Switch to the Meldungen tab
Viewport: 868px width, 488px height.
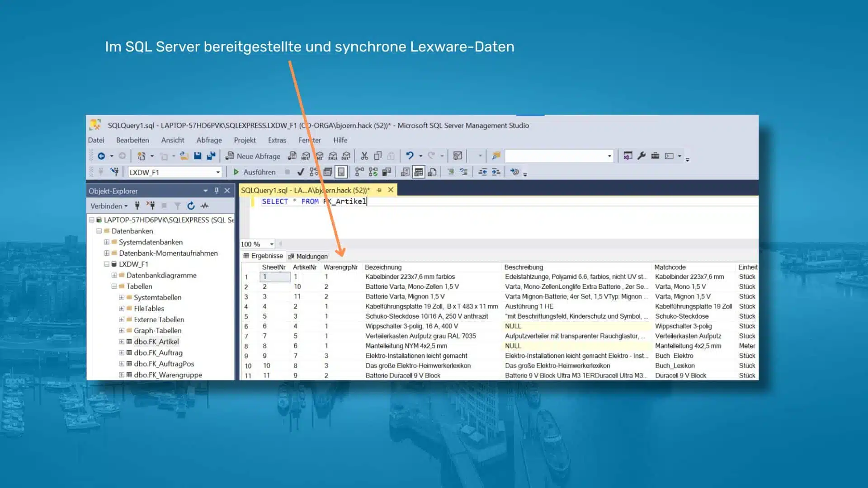point(308,256)
